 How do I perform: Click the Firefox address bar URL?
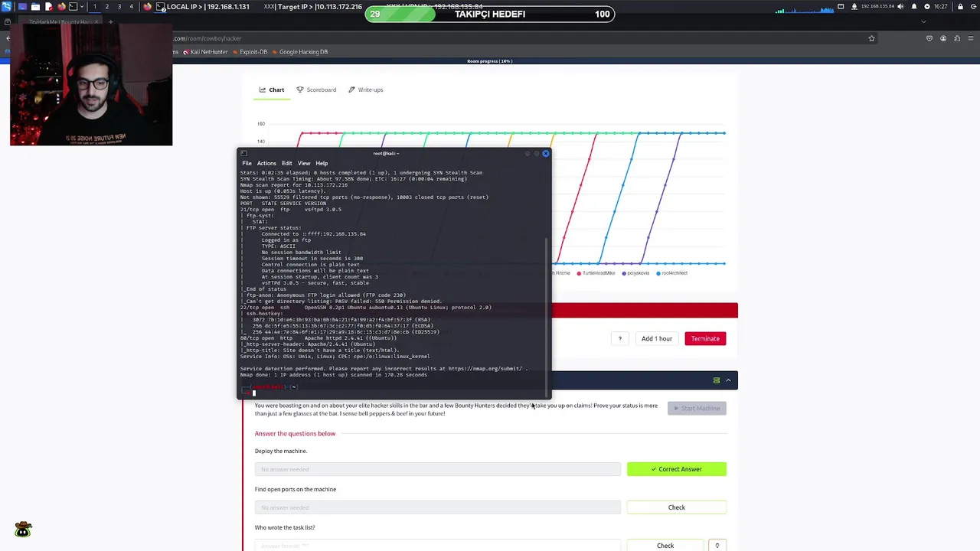[x=207, y=38]
